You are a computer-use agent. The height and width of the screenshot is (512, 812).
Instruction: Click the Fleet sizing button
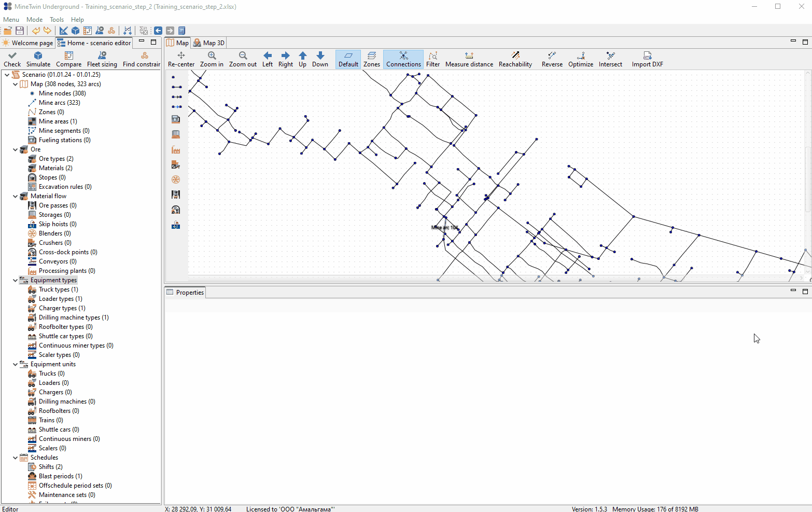coord(102,59)
